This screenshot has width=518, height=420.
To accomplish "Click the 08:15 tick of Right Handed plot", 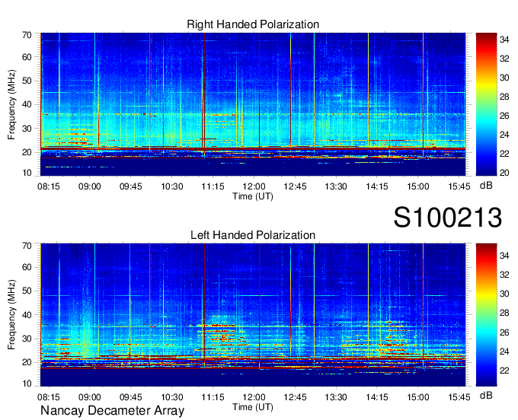I will point(49,186).
